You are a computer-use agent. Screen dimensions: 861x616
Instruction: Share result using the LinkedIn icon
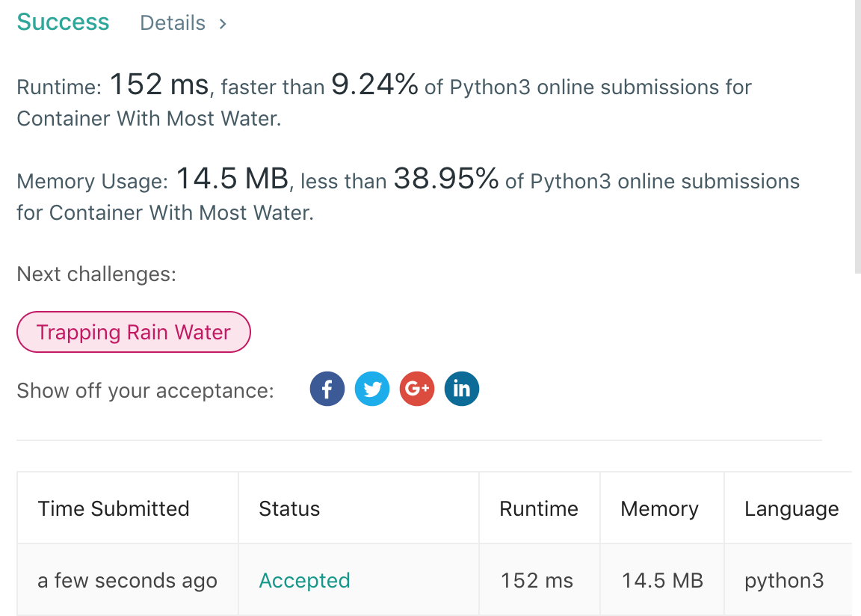point(462,389)
